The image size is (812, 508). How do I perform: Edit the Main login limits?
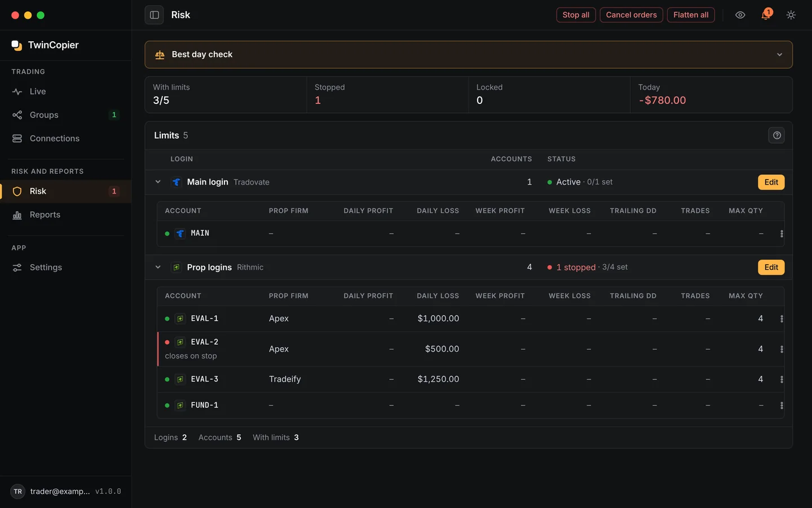pos(771,182)
